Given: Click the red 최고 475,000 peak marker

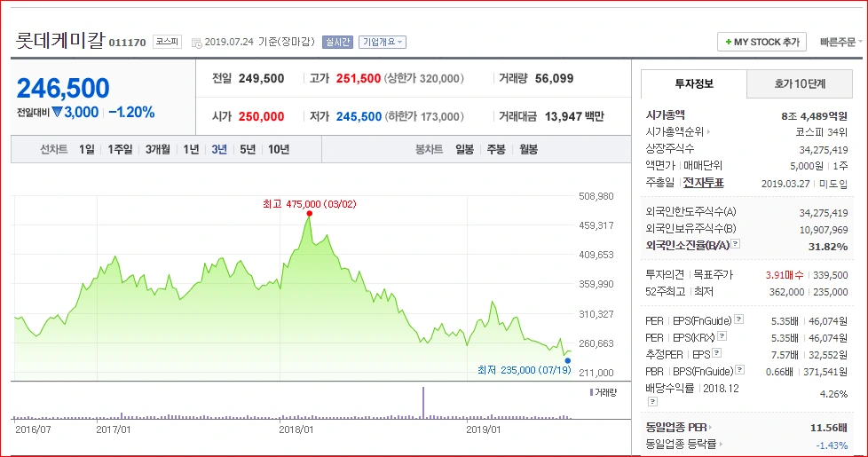Looking at the screenshot, I should click(x=310, y=214).
